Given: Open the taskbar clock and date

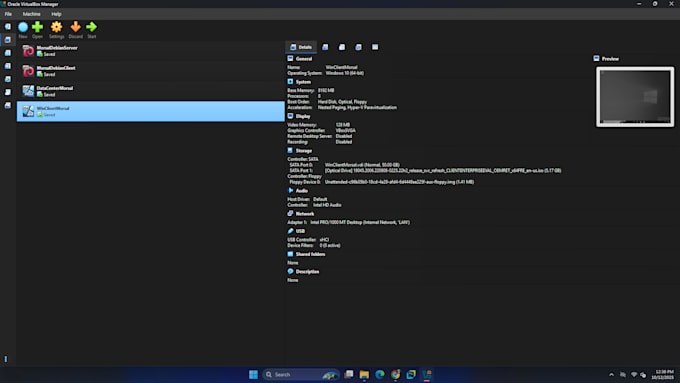Looking at the screenshot, I should 663,375.
